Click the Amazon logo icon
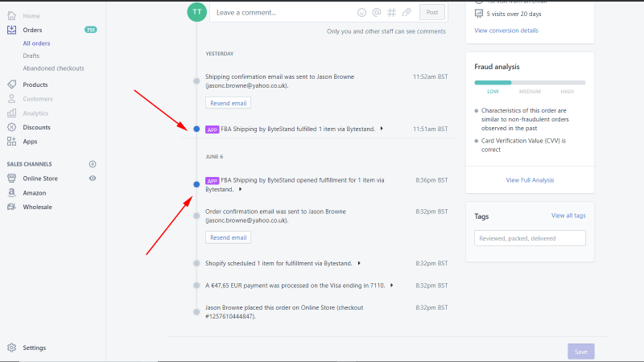Screen dimensions: 644x362 point(11,192)
